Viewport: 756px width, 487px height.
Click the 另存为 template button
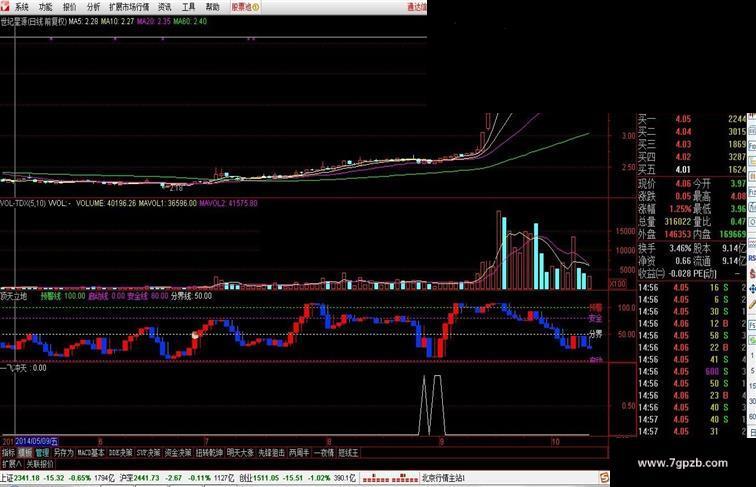(63, 452)
